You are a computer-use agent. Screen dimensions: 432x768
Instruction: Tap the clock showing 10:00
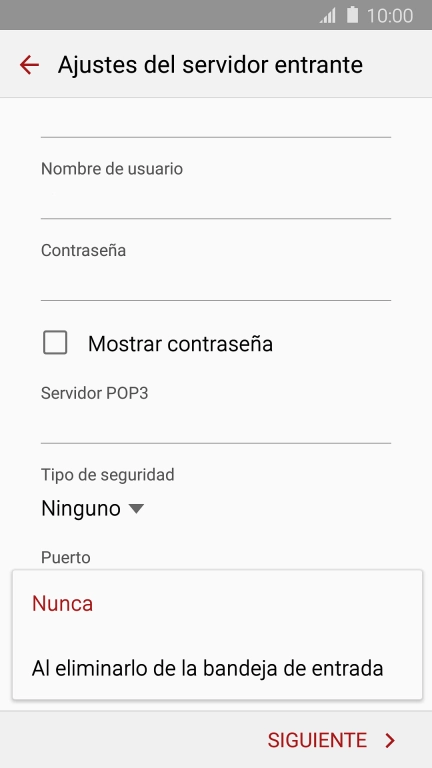(390, 16)
